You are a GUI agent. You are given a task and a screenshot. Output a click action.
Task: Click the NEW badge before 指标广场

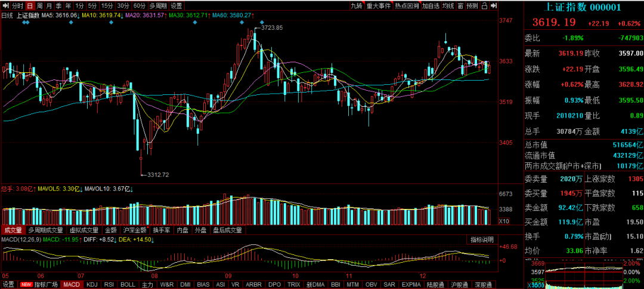coord(27,284)
